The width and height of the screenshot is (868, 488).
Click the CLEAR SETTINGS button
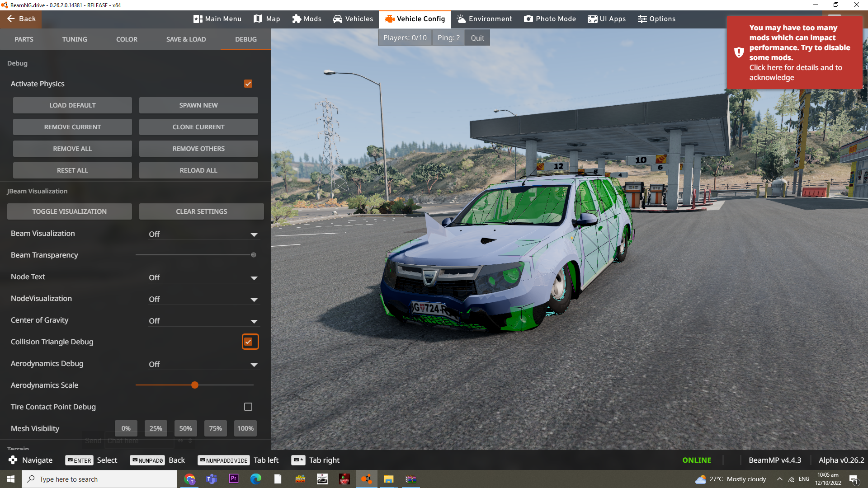point(202,211)
